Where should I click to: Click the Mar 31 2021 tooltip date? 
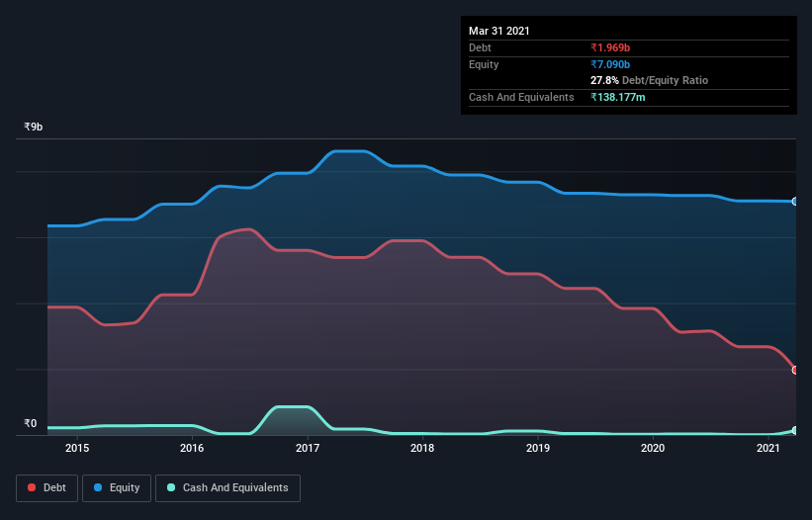point(499,31)
